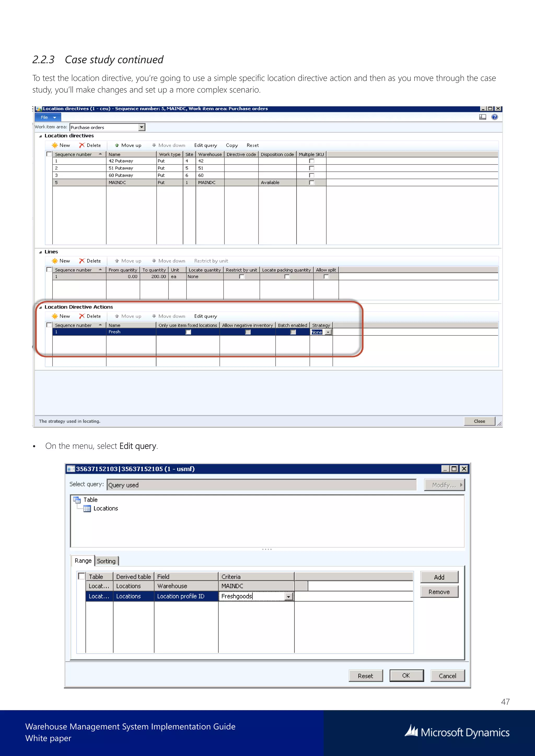
Task: Enable Restrict by unit checkbox in Lines
Action: point(242,277)
